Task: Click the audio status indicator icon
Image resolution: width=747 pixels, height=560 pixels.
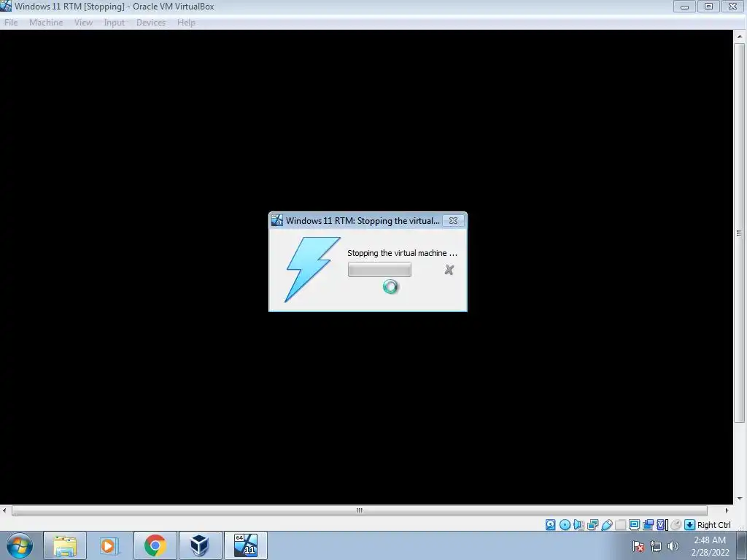Action: (578, 525)
